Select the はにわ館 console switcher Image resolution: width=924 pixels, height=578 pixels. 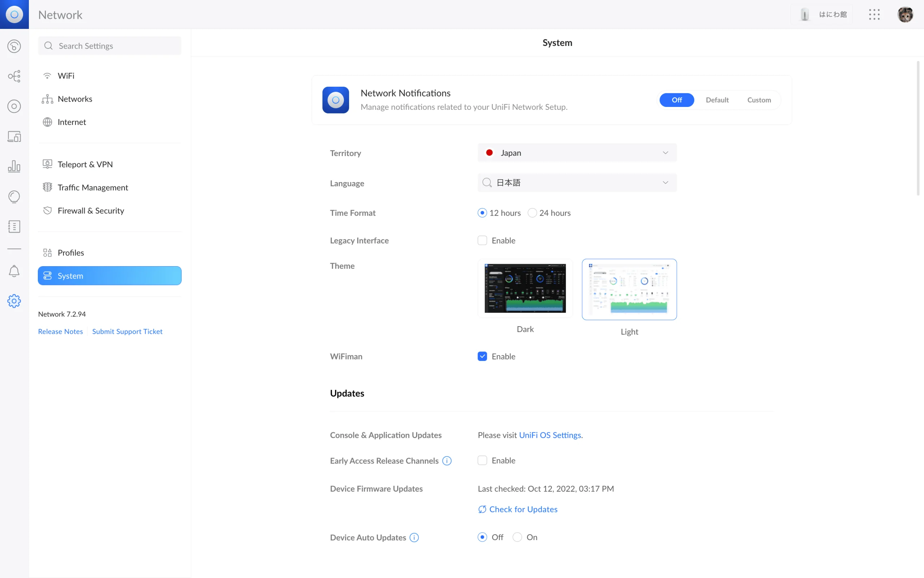click(821, 14)
